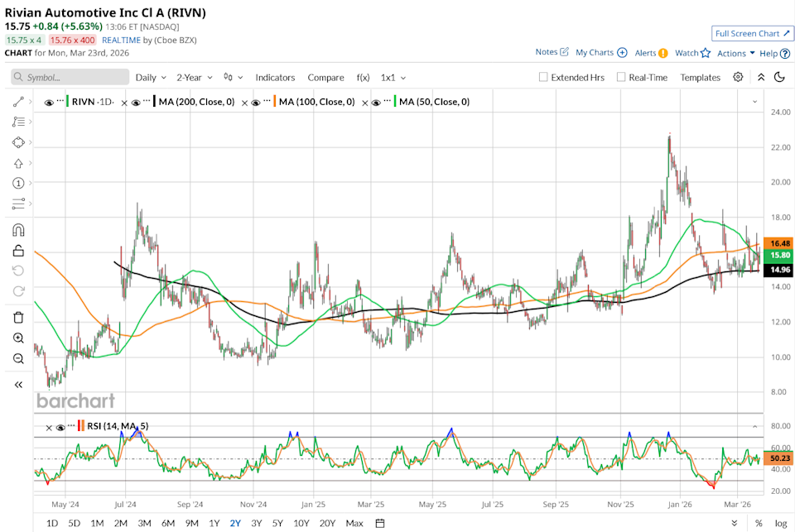Viewport: 795px width, 532px height.
Task: Click the Symbol search input field
Action: click(70, 77)
